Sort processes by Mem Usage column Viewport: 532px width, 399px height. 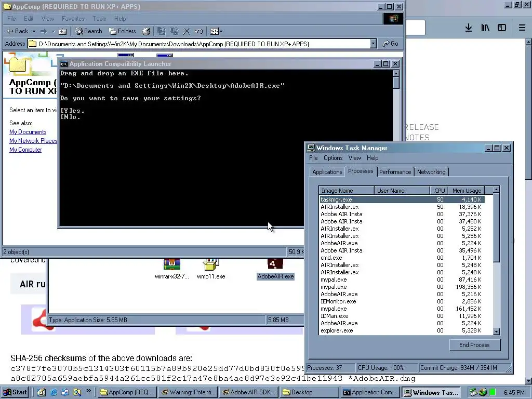[x=467, y=191]
